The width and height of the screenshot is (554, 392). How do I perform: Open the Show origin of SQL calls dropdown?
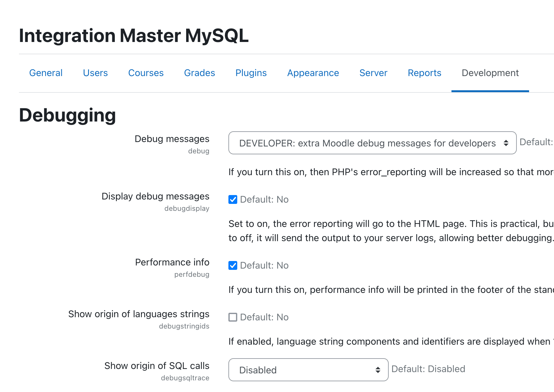point(308,370)
